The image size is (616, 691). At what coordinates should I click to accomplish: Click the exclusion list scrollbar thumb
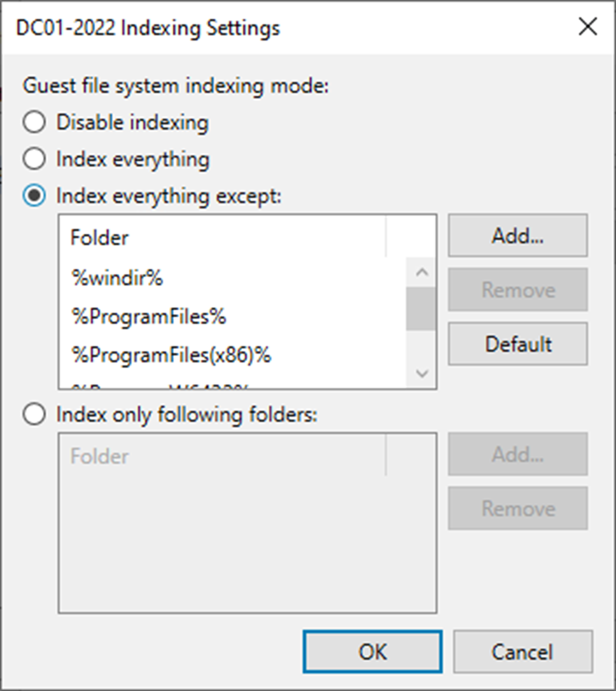click(x=421, y=309)
